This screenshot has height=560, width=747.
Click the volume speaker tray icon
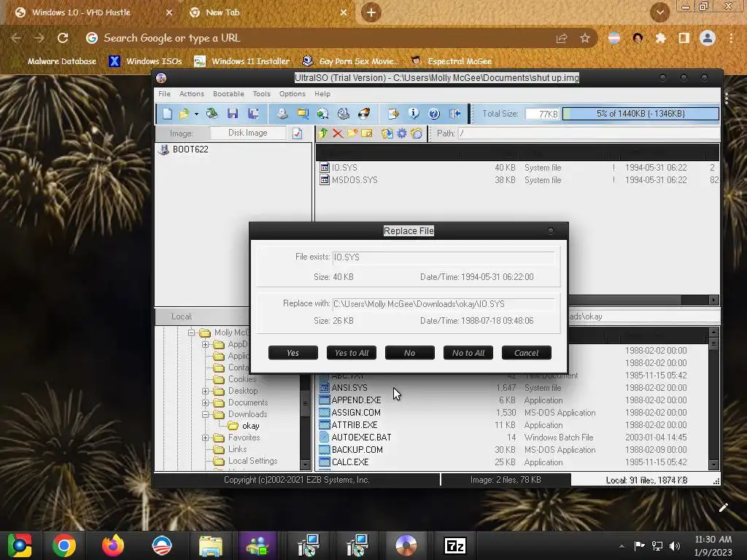pyautogui.click(x=675, y=545)
